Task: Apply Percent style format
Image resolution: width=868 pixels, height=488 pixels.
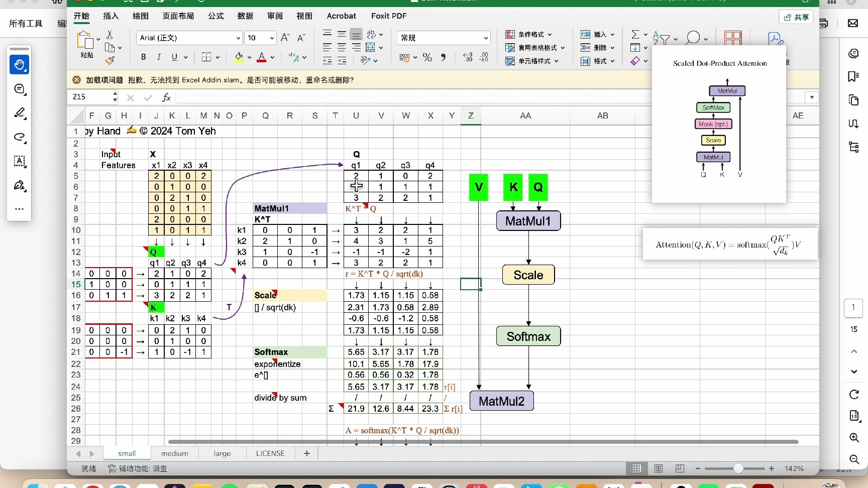Action: [x=427, y=57]
